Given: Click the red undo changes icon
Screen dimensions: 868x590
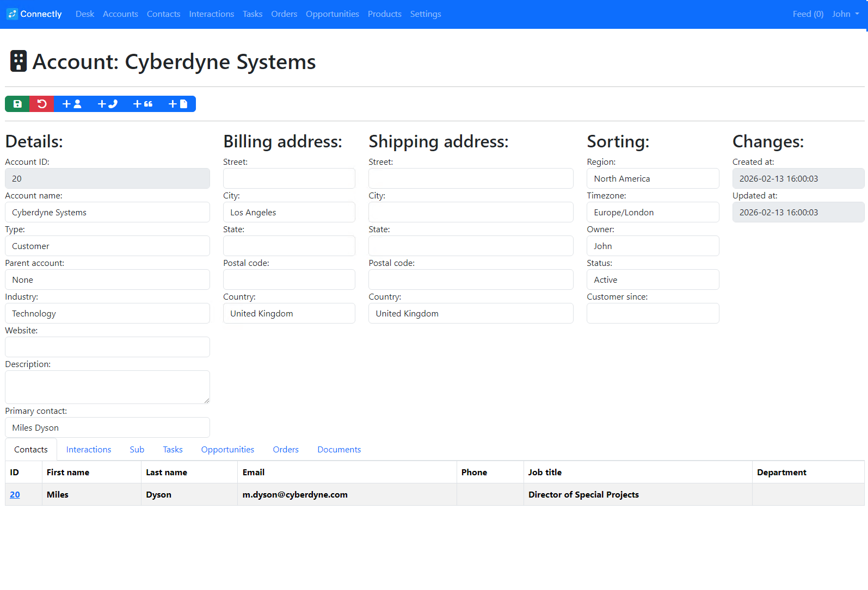Looking at the screenshot, I should [x=42, y=104].
